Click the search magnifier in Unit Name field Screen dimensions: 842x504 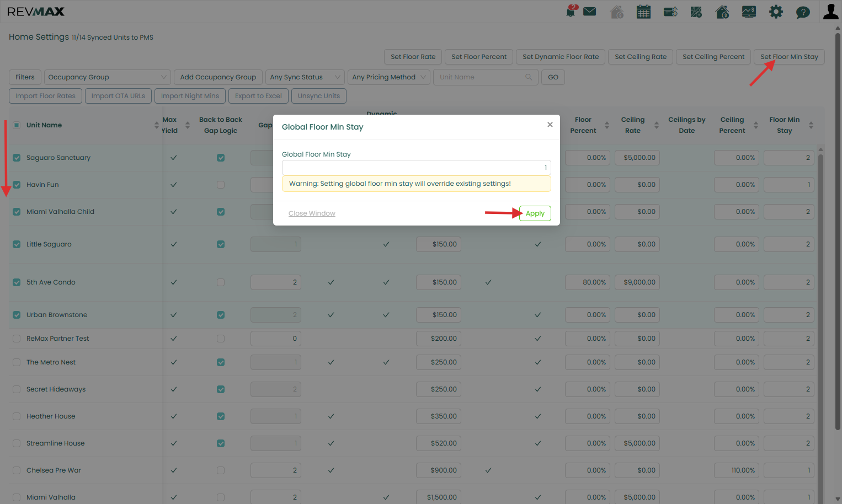click(529, 77)
